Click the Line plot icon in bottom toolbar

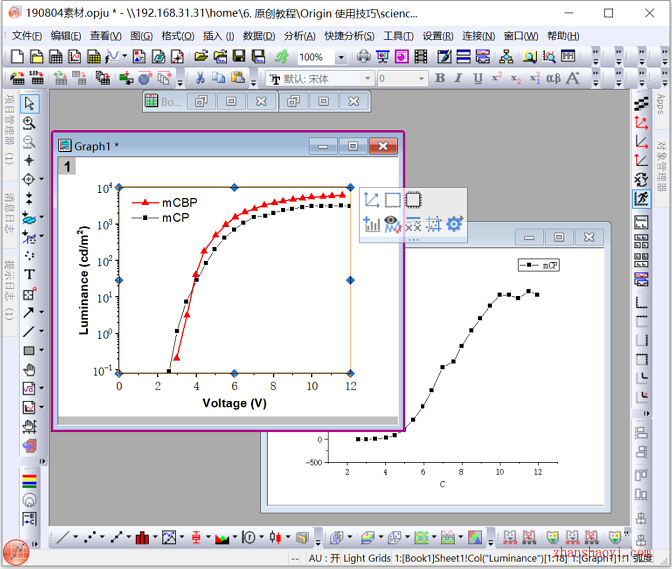point(63,537)
